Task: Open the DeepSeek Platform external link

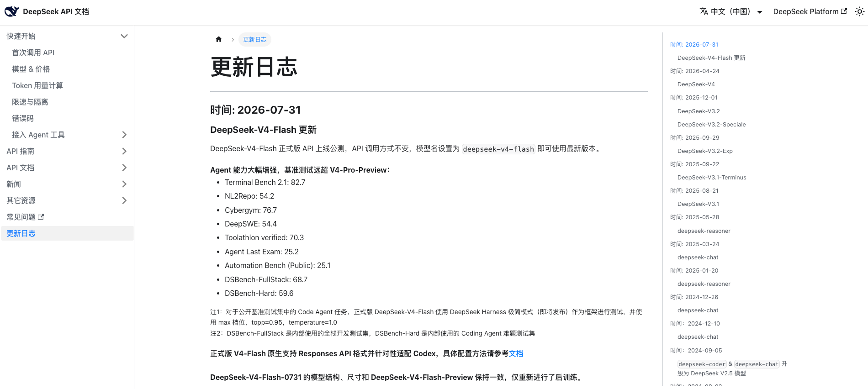Action: point(810,11)
